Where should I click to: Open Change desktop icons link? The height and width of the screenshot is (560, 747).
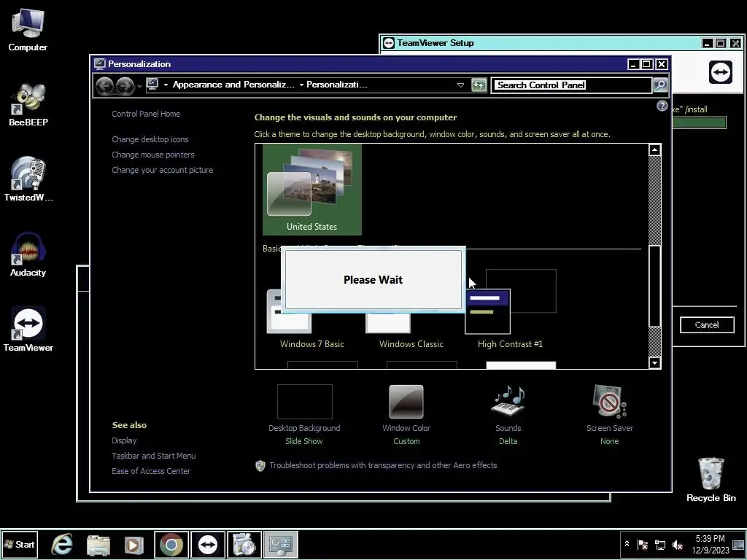[x=150, y=139]
